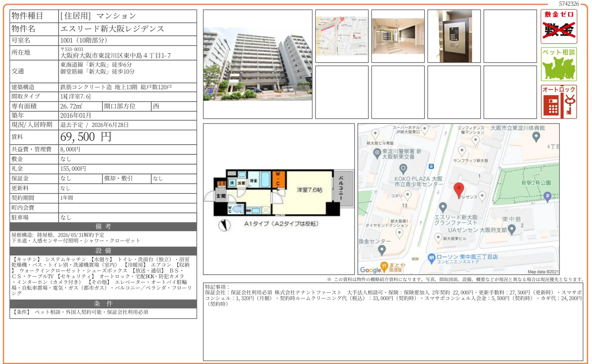Open the entrance lobby photo thumbnail
This screenshot has width=592, height=364.
[x=398, y=36]
